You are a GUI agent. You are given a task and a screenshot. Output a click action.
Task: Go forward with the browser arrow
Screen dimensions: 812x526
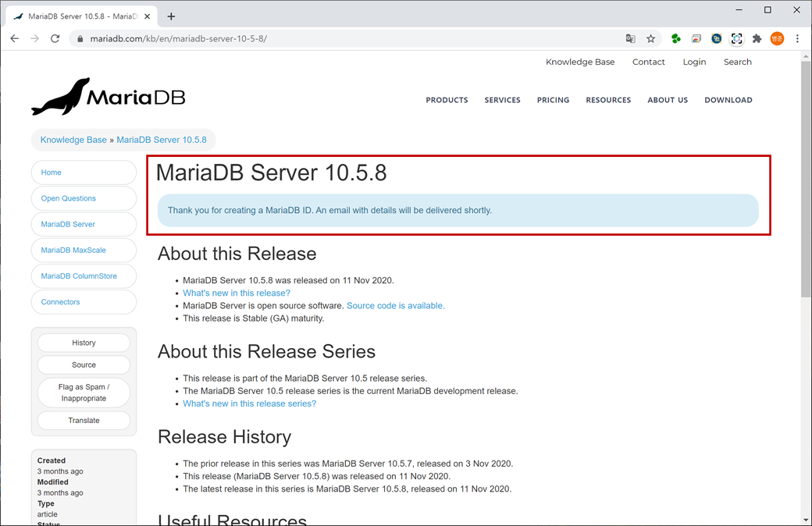coord(34,38)
